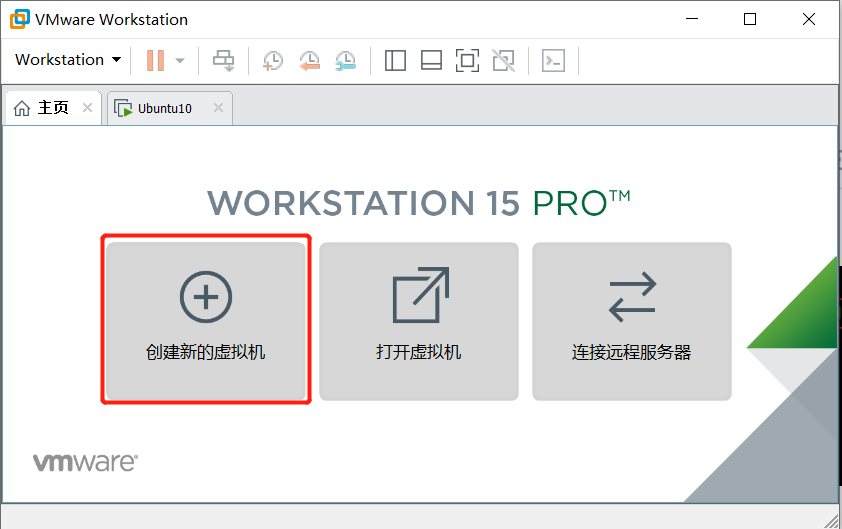Viewport: 842px width, 529px height.
Task: Close the 主页 tab
Action: [88, 108]
